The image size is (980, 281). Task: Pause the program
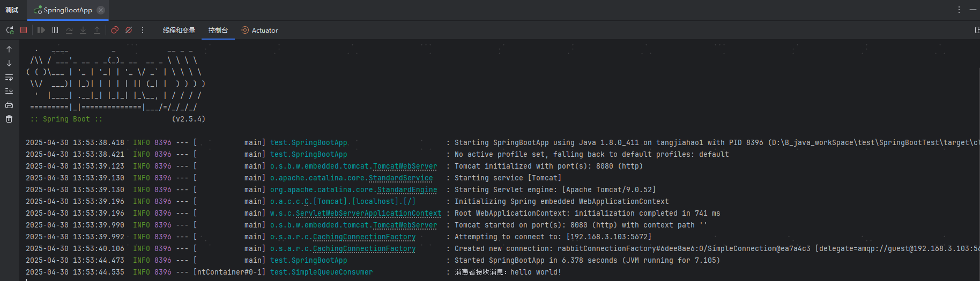pyautogui.click(x=55, y=30)
